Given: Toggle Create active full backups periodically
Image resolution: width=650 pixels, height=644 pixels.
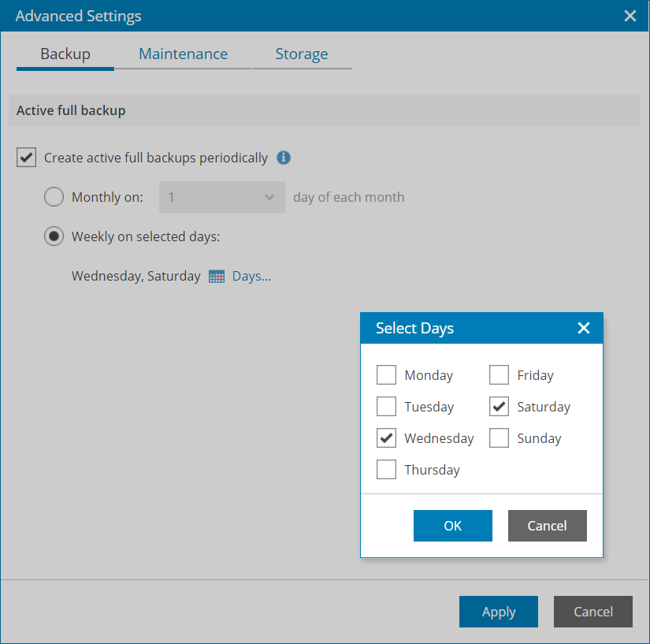Looking at the screenshot, I should (27, 158).
